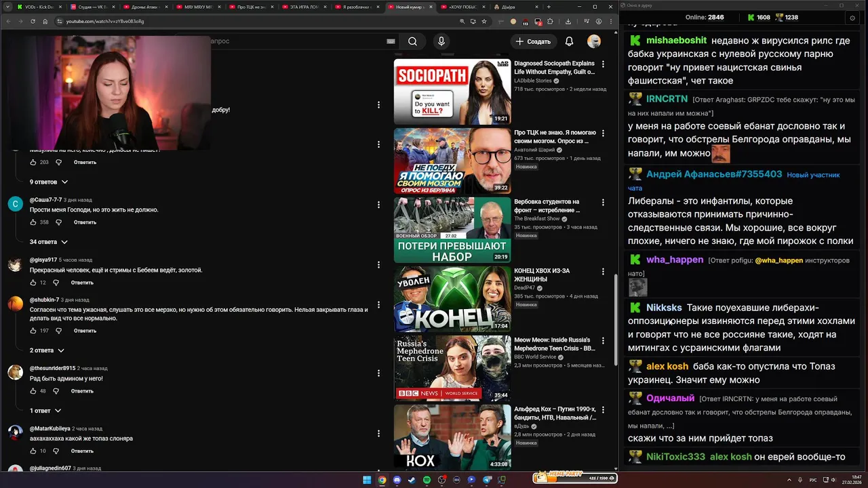Like the comment by @gisya917

33,283
